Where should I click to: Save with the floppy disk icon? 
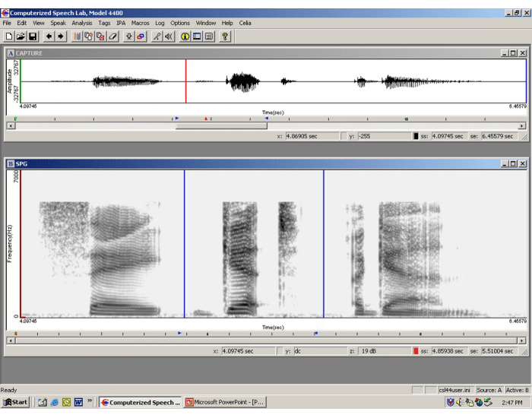pyautogui.click(x=33, y=36)
